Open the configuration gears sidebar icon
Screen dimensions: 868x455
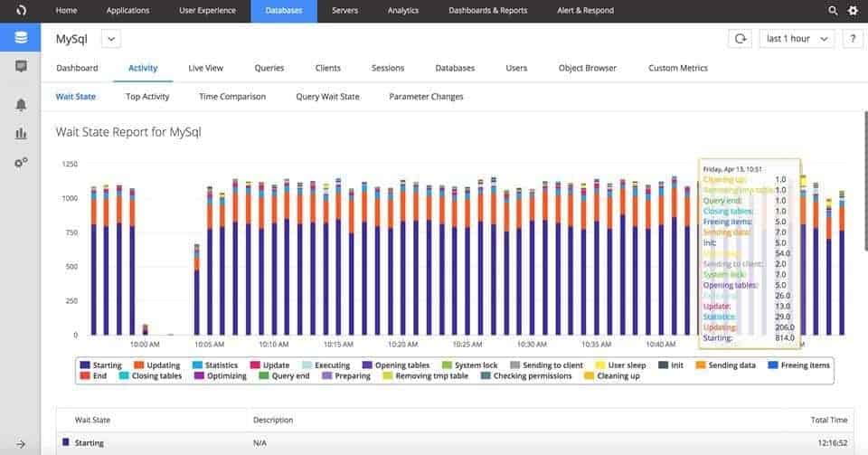tap(21, 163)
